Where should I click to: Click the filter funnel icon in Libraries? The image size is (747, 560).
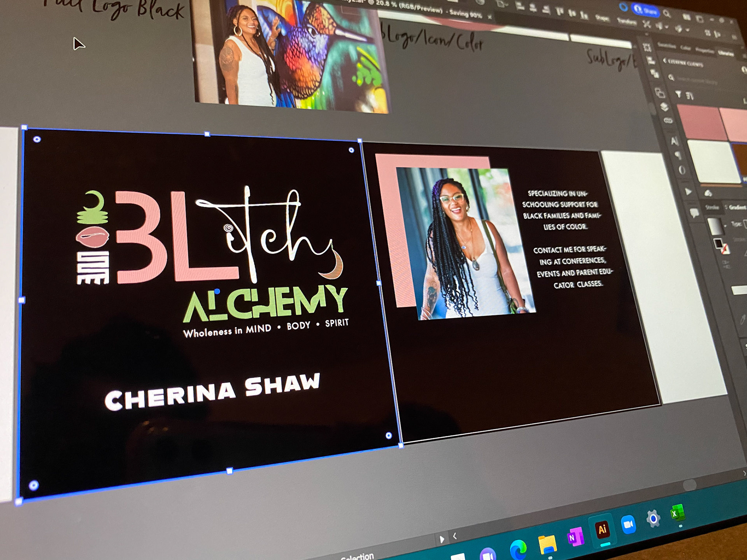tap(679, 94)
